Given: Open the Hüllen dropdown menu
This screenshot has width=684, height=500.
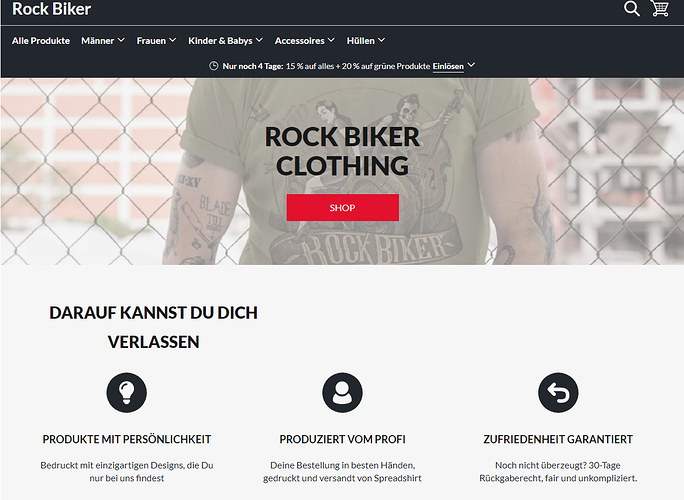Looking at the screenshot, I should click(366, 41).
